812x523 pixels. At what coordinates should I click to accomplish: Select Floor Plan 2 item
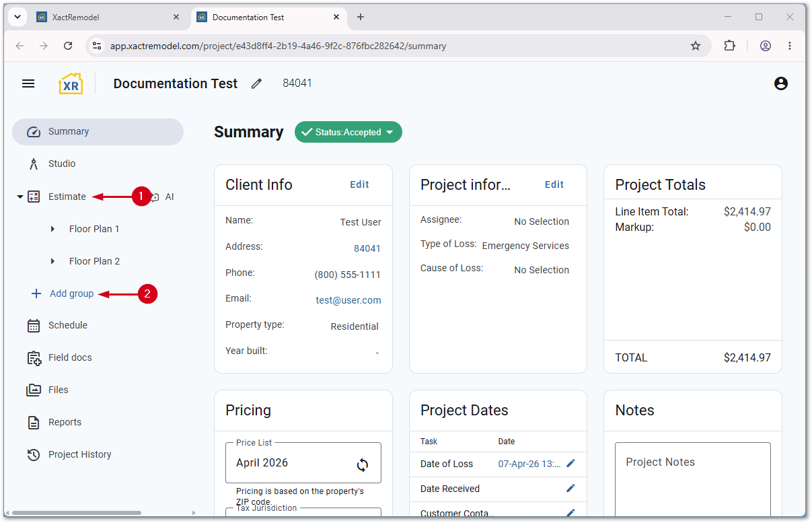94,261
